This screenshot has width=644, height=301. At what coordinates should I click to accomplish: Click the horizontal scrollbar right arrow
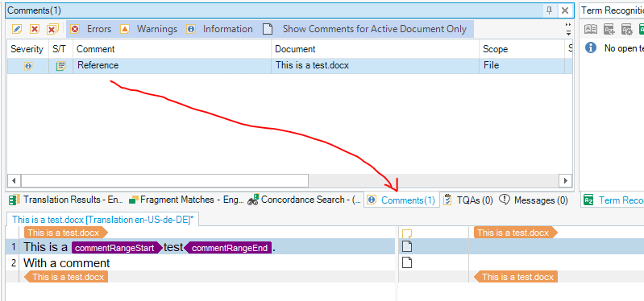pos(566,180)
